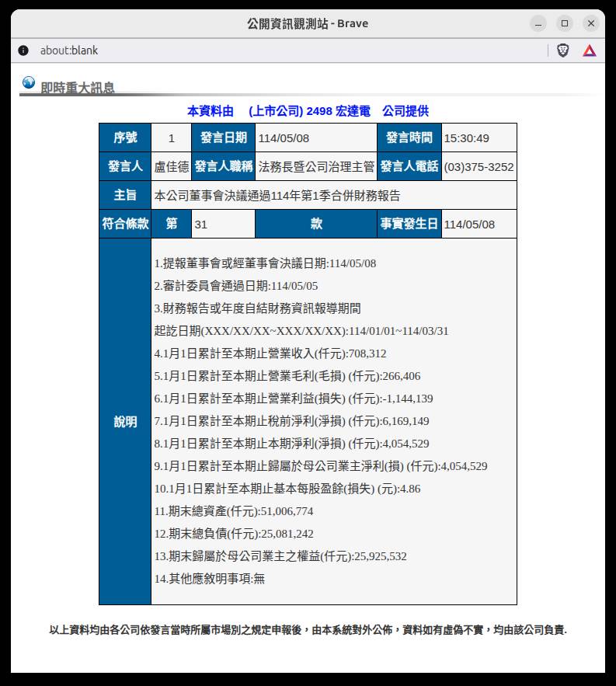Image resolution: width=616 pixels, height=686 pixels.
Task: Click line 12 期末總負債 25,081,242
Action: tap(234, 534)
